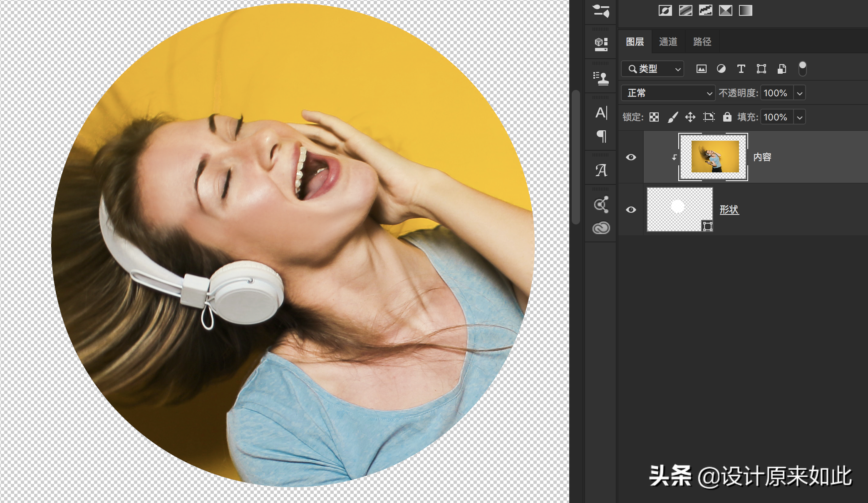Switch to the 图层 tab

pyautogui.click(x=635, y=42)
